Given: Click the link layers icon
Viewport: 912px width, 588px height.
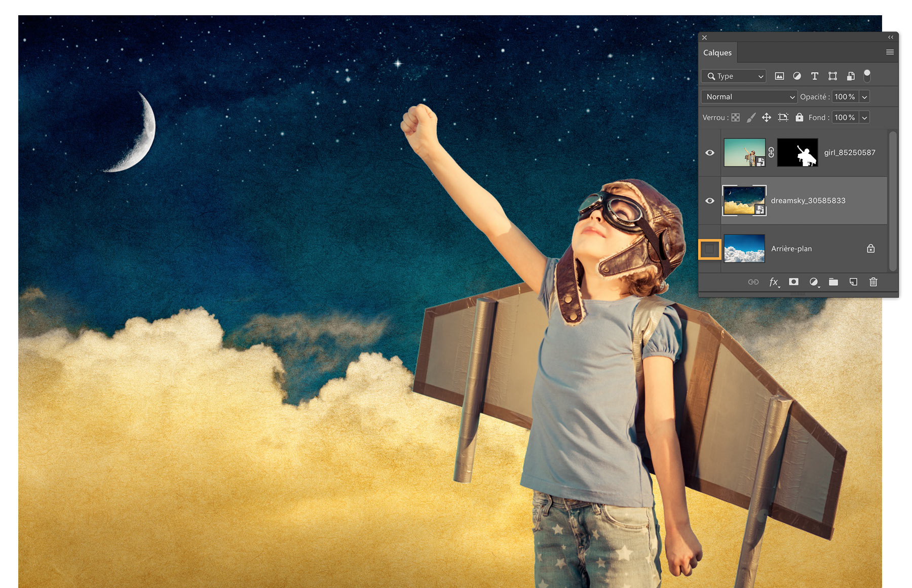Looking at the screenshot, I should pos(753,282).
